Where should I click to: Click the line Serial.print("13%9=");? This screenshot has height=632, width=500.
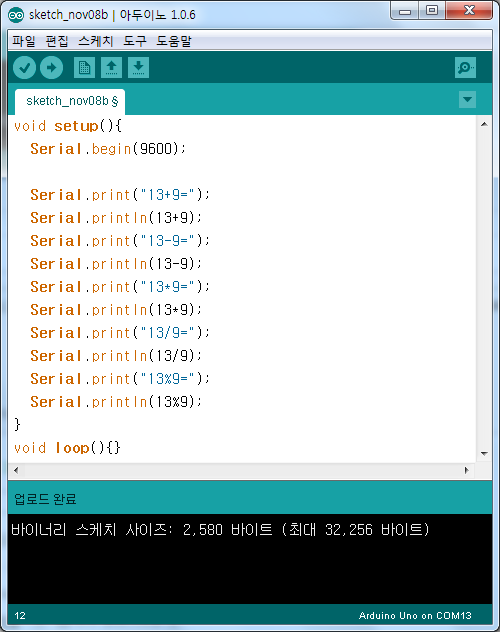click(120, 379)
